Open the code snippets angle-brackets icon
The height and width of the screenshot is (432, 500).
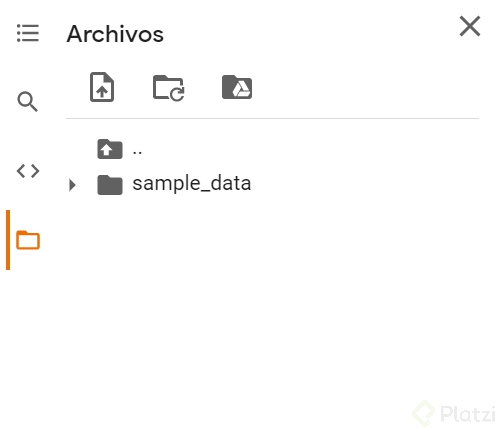click(28, 171)
